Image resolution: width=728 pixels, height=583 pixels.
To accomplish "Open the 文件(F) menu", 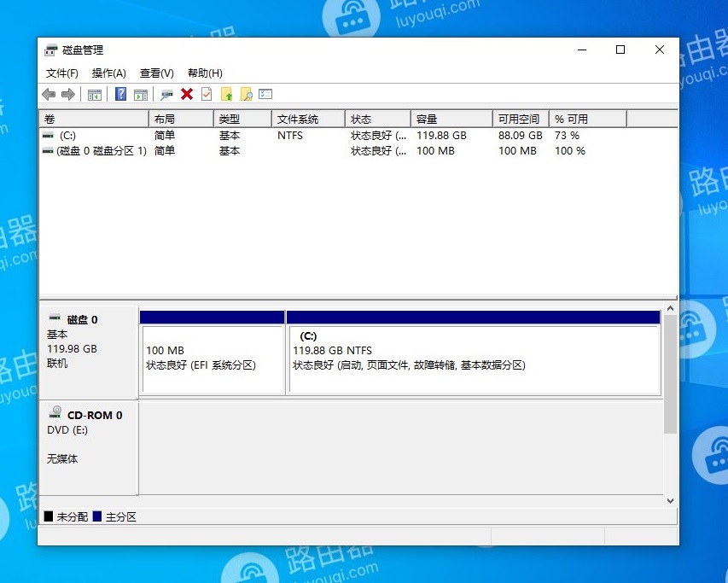I will pos(61,73).
